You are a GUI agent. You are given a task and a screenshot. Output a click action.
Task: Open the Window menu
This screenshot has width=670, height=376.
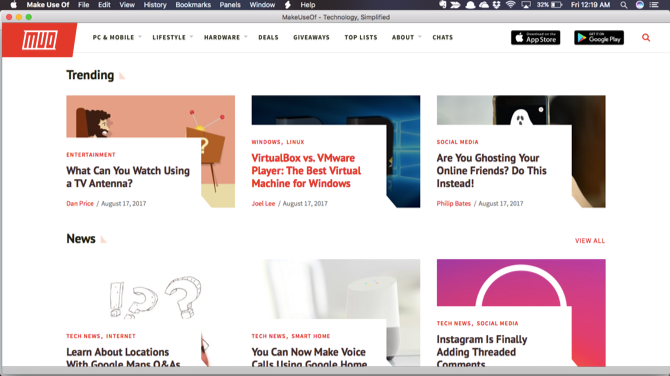point(262,5)
